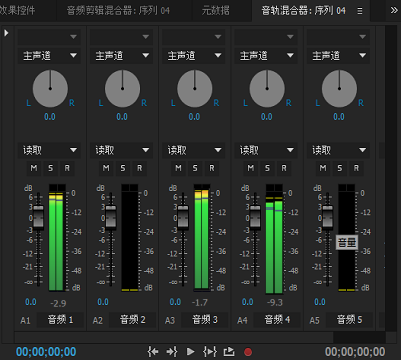Click A1 volume value 0.0 below fader
The width and height of the screenshot is (401, 360).
click(x=31, y=302)
